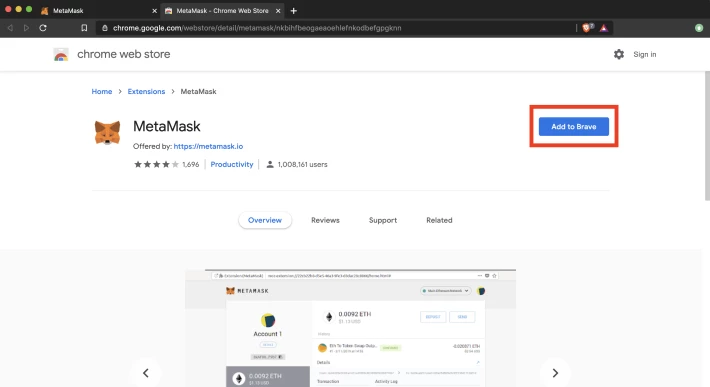Open the Extensions breadcrumb link
This screenshot has height=387, width=710.
(x=146, y=91)
